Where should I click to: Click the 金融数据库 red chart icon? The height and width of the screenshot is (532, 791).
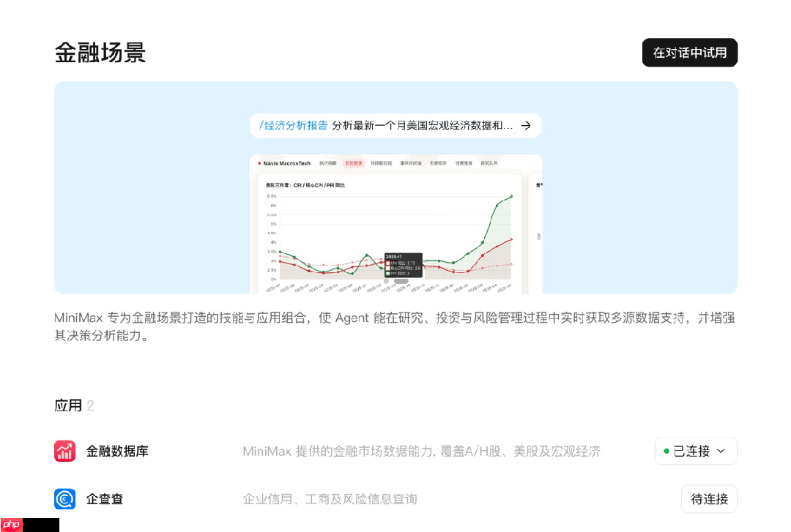point(64,451)
